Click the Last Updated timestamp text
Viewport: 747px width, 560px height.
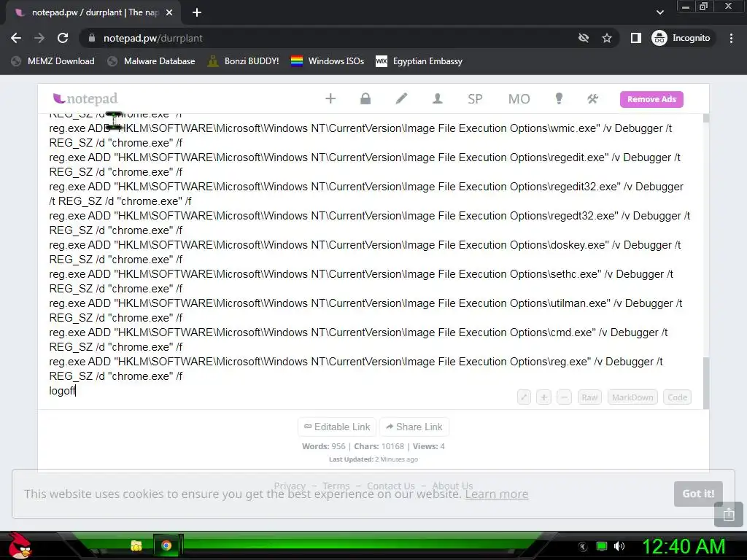[x=373, y=459]
